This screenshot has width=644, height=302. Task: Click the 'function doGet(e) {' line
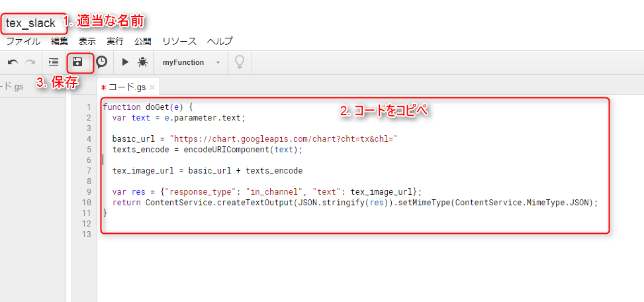tap(148, 107)
